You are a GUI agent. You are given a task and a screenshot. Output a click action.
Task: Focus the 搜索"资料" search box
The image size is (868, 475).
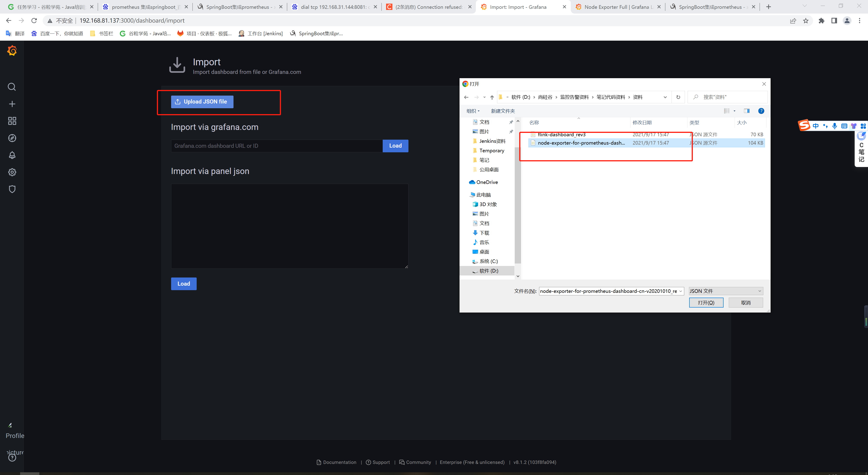(x=727, y=97)
